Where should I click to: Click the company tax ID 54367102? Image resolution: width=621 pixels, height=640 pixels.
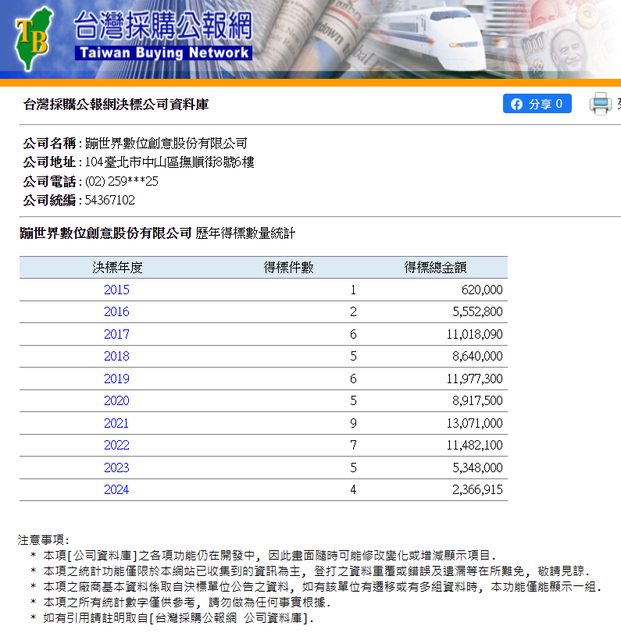tap(110, 200)
